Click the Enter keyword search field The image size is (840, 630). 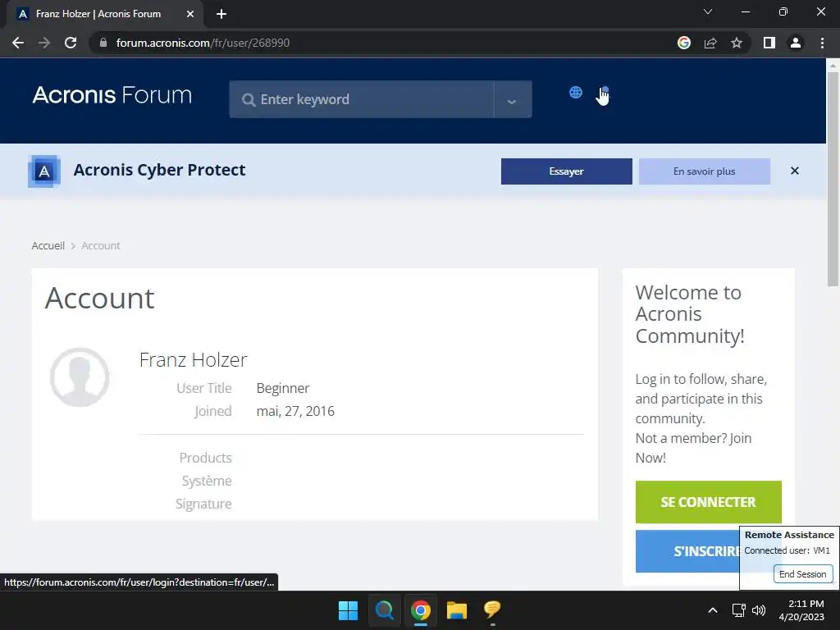tap(362, 99)
